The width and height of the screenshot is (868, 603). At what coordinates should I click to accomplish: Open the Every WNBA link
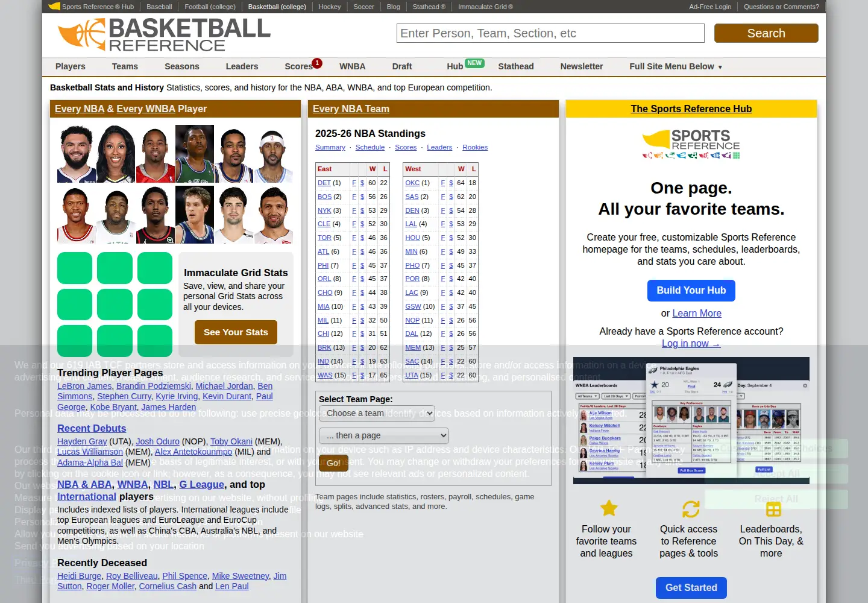pyautogui.click(x=145, y=109)
